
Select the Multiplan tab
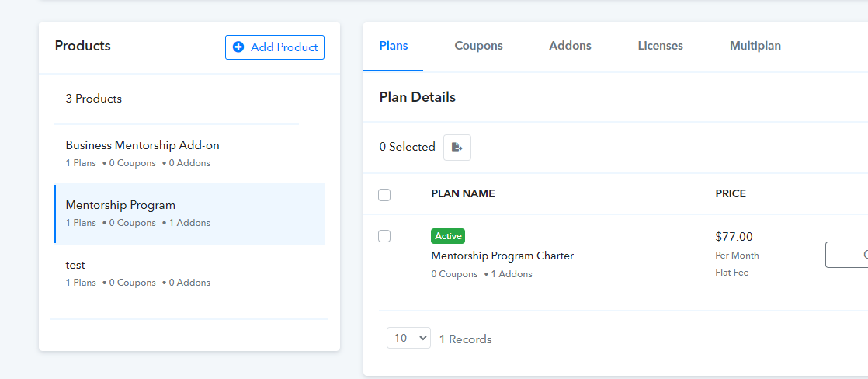755,46
